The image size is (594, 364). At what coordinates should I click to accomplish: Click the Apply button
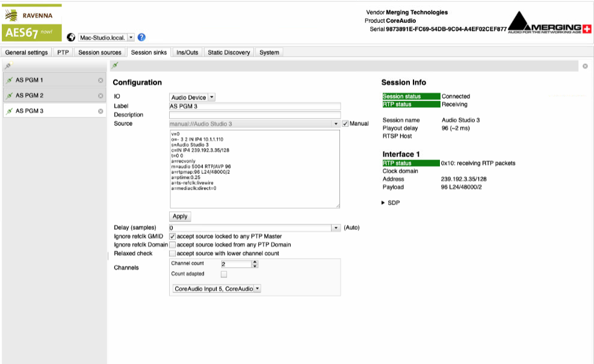[x=180, y=216]
